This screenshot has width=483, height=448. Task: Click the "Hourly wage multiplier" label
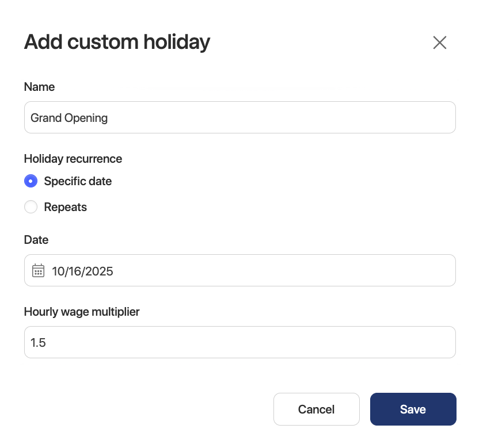tap(82, 312)
